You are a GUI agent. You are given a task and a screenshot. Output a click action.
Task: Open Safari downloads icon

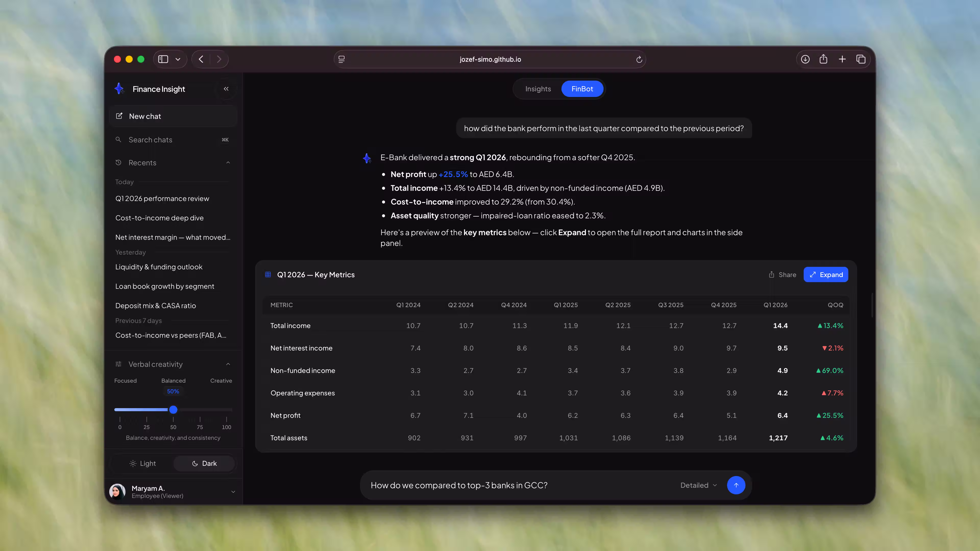click(x=805, y=59)
